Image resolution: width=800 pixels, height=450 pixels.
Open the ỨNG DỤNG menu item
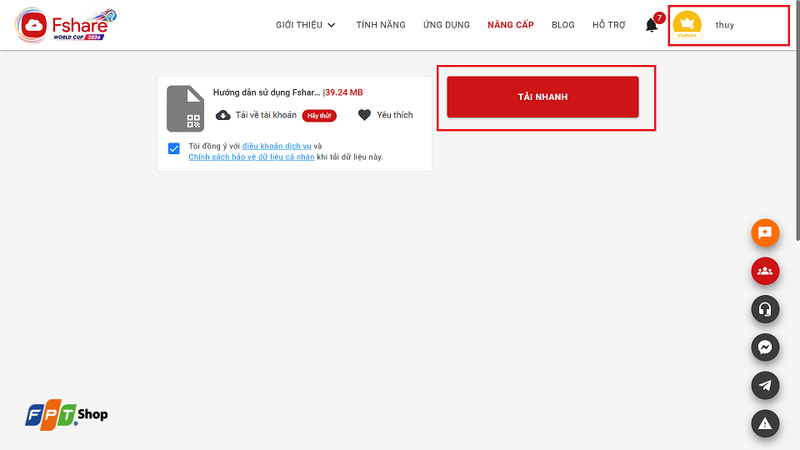(x=446, y=25)
